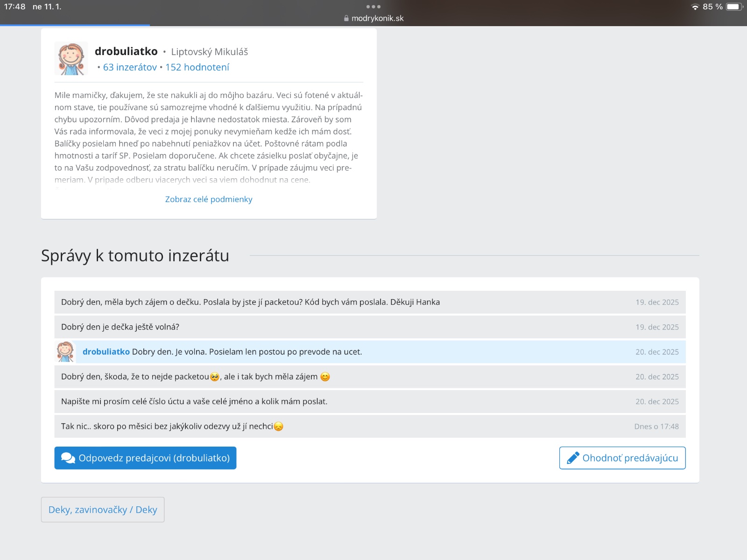Tap the padlock icon beside modrykonik.sk
This screenshot has width=747, height=560.
(346, 19)
